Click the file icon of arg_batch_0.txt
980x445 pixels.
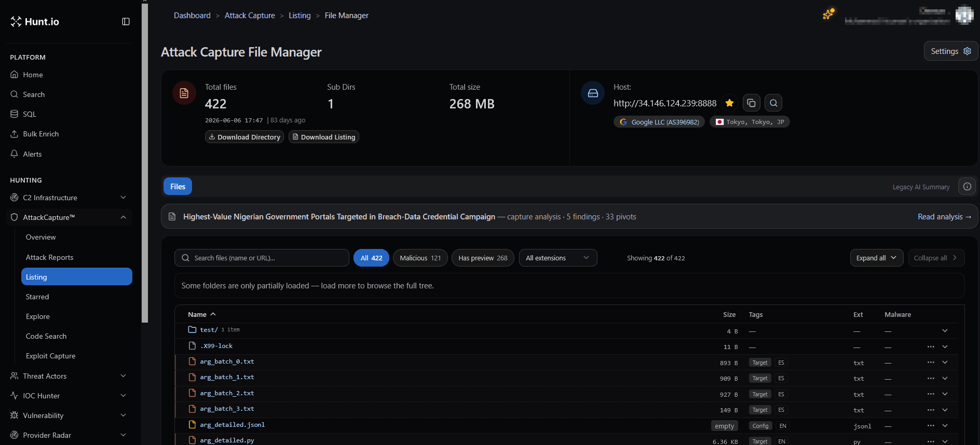[x=192, y=361]
